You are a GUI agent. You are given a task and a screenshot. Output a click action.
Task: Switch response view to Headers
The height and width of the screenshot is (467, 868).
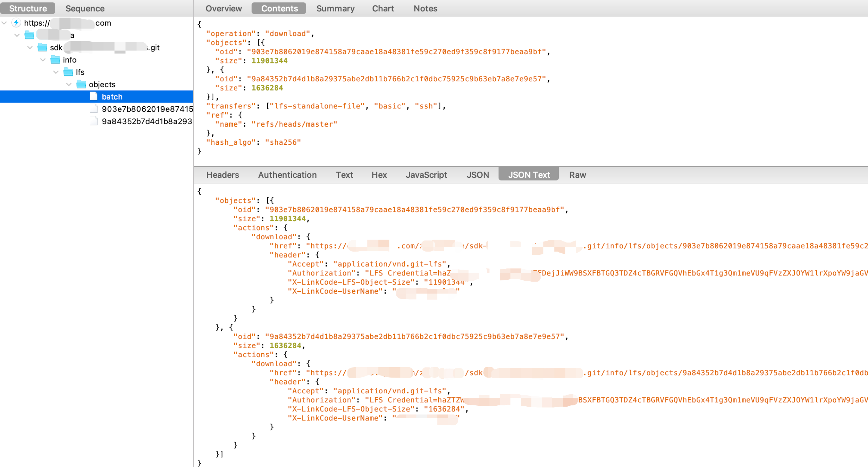pos(222,175)
